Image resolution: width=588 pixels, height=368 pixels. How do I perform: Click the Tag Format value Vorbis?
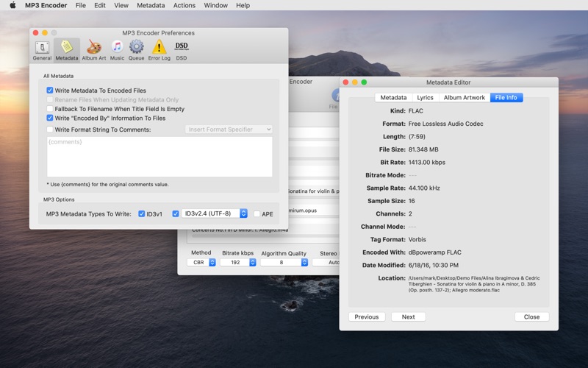(x=417, y=240)
